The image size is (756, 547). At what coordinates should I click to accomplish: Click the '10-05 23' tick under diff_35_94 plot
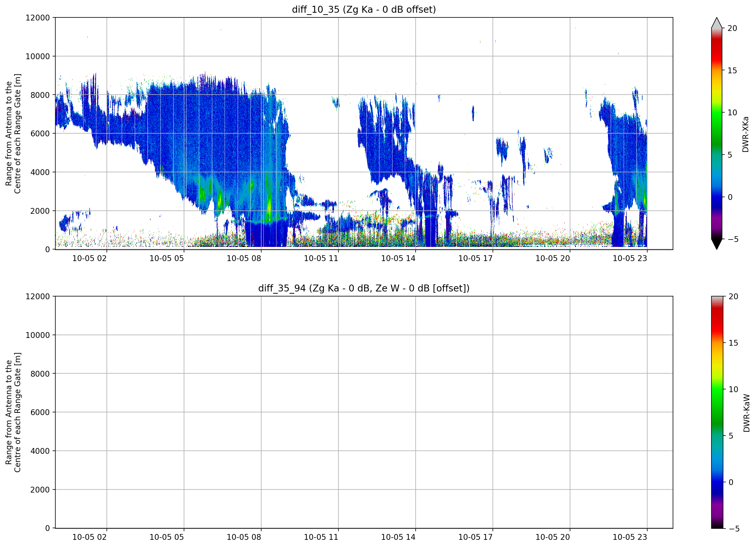tap(630, 537)
